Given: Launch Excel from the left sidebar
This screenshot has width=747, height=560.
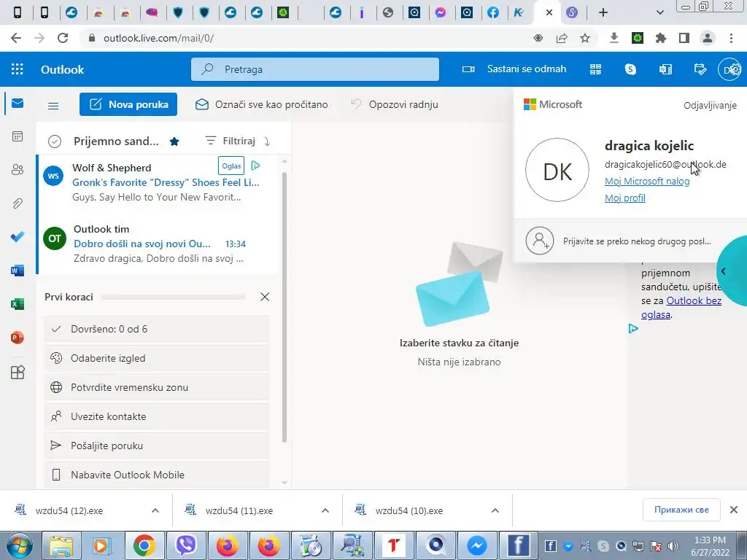Looking at the screenshot, I should 18,304.
